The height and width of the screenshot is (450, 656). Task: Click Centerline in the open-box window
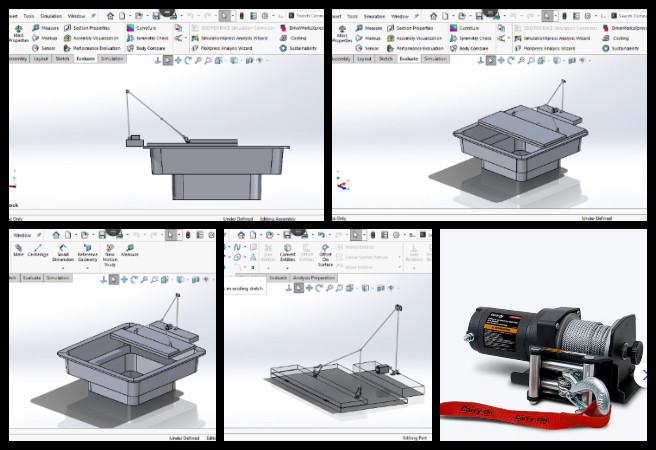tap(38, 250)
